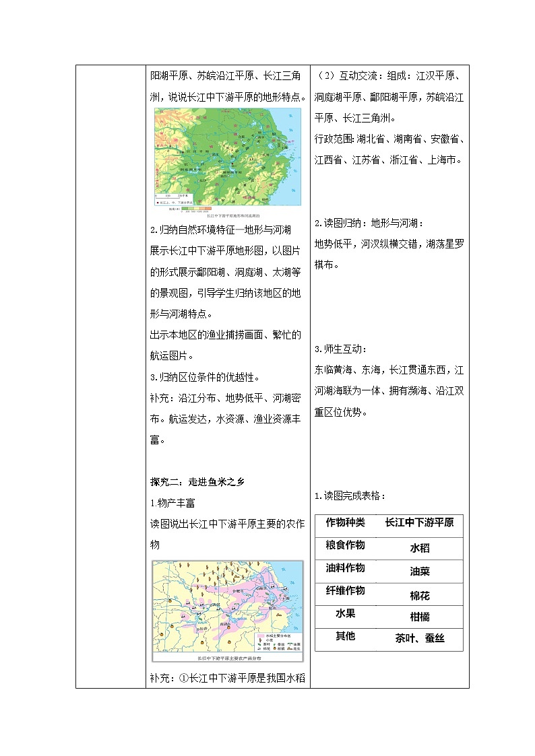Click the table header 作物种类
535x756 pixels.
[346, 522]
